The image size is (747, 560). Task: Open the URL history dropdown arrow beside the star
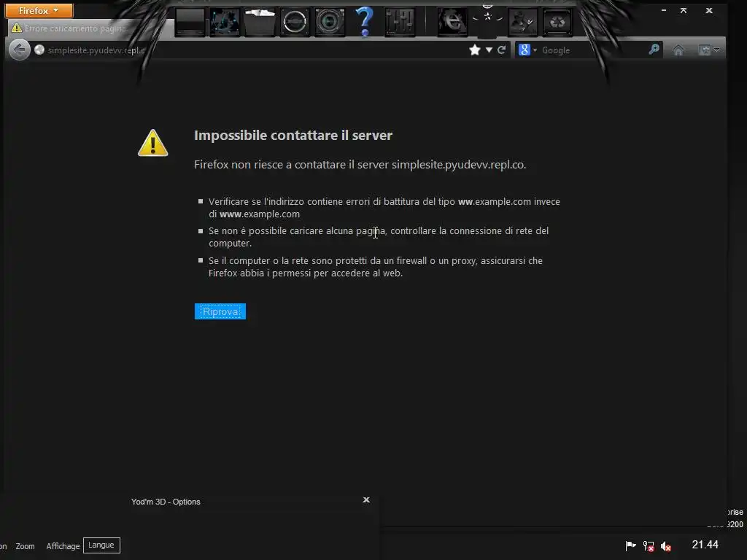click(x=489, y=50)
